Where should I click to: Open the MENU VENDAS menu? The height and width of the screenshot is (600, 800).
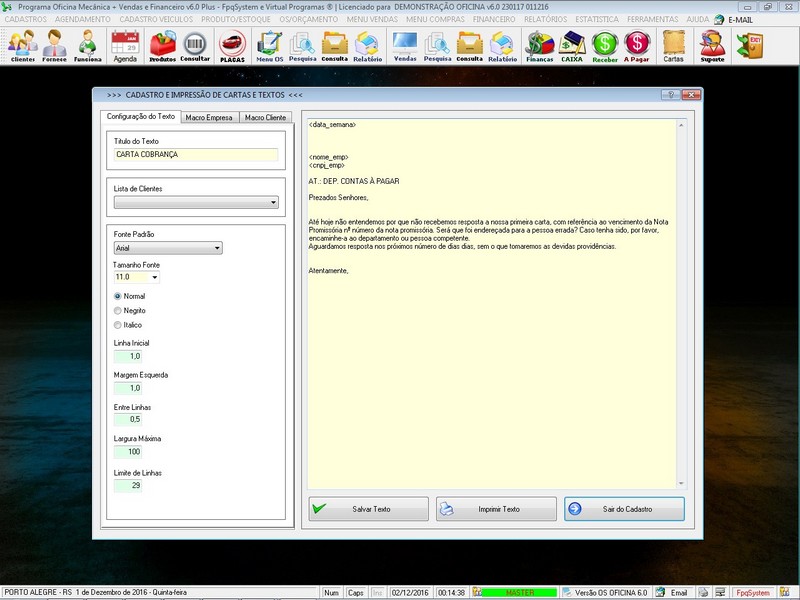[372, 19]
